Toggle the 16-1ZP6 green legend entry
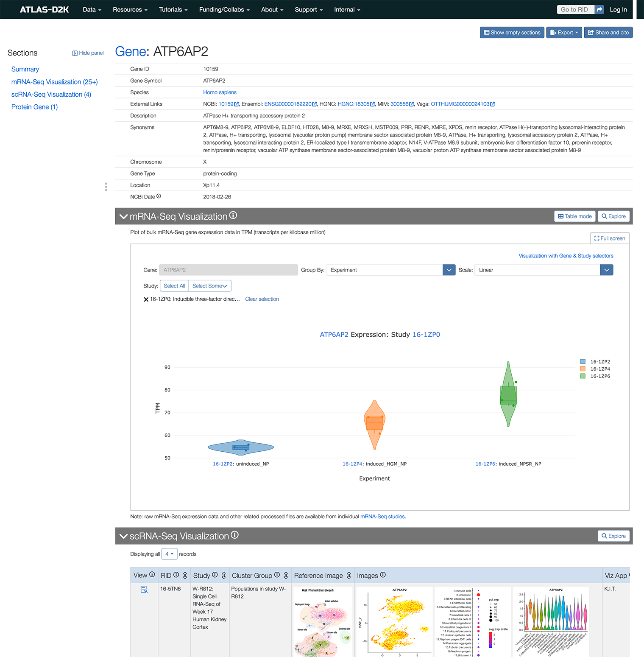 click(595, 376)
